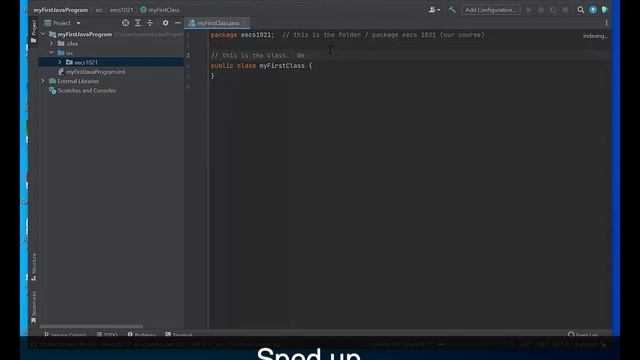Viewport: 640px width, 360px height.
Task: Collapse the src folder
Action: 51,53
